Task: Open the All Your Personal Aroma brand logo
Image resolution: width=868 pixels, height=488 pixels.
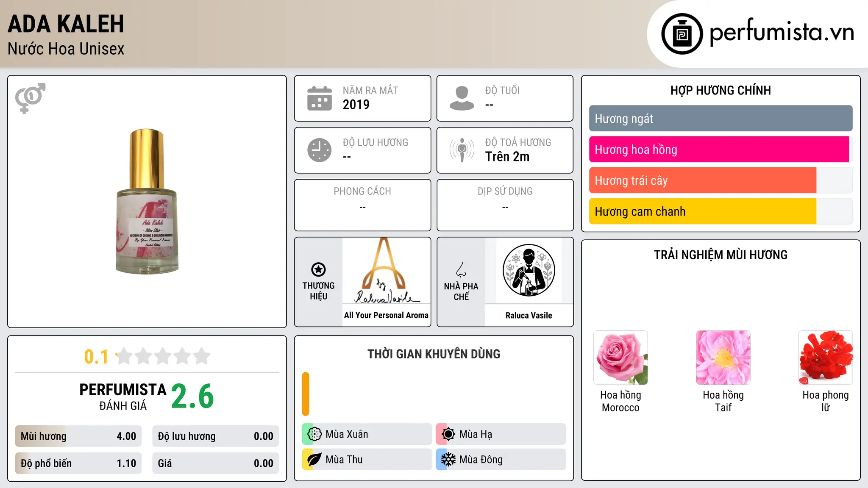Action: [x=386, y=270]
